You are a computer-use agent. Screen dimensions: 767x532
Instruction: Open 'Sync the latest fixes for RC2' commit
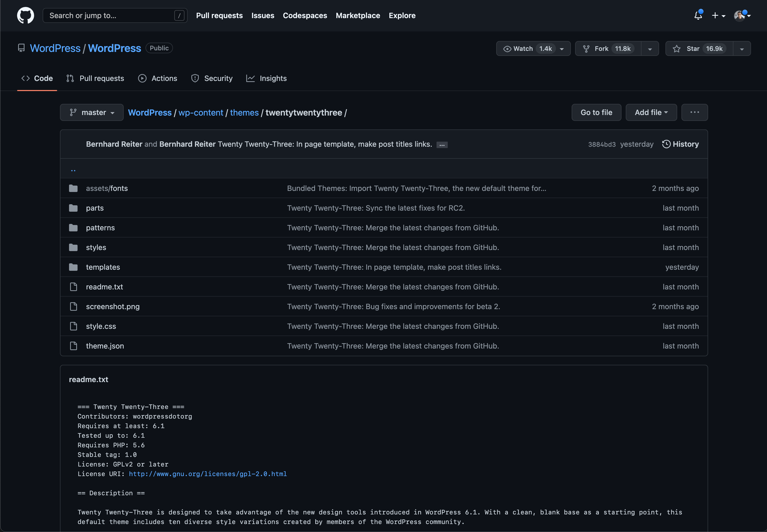pyautogui.click(x=376, y=208)
